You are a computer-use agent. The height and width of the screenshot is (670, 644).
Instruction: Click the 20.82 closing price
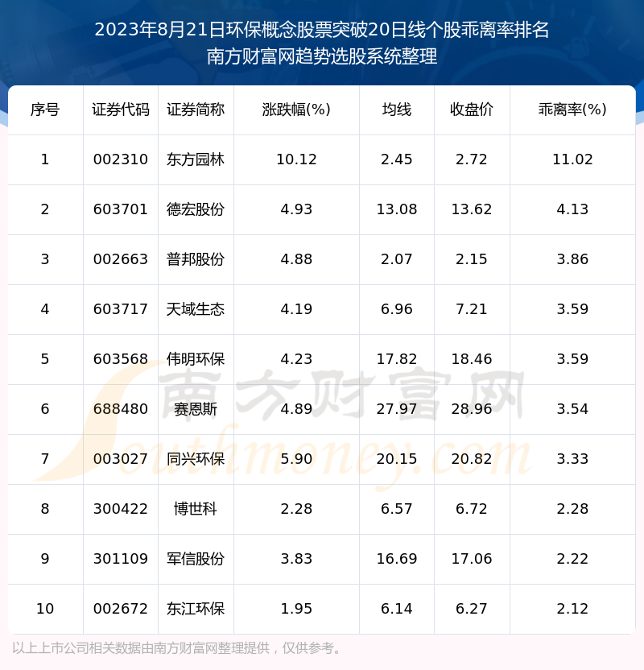472,459
